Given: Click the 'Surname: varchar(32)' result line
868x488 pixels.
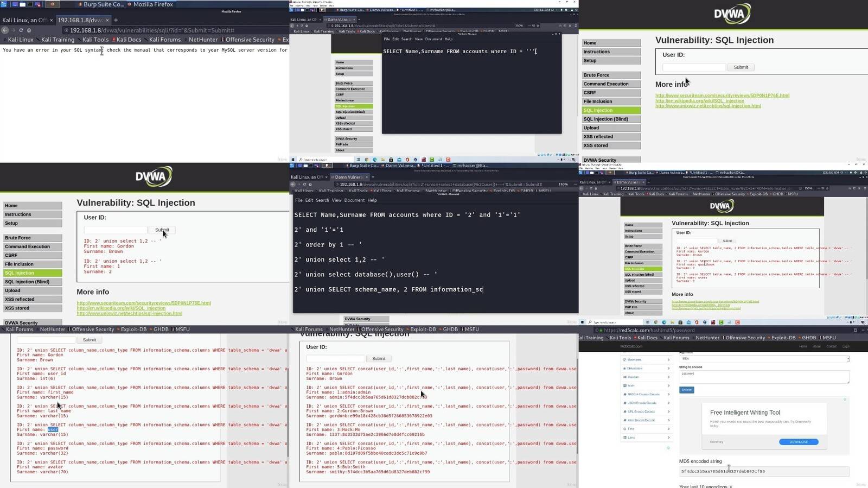Looking at the screenshot, I should (43, 453).
